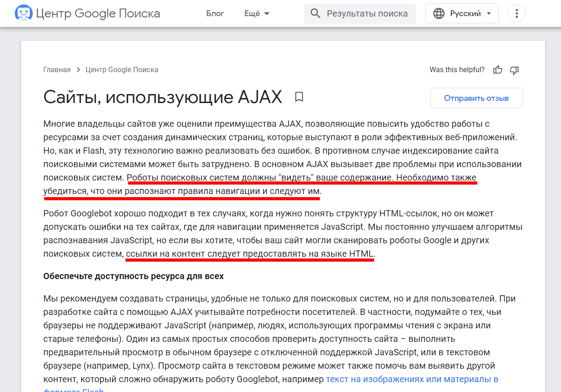Click the paragraph line starting Робот Googlebot хорошо подходит
Screen dimensions: 561x392
click(x=268, y=214)
